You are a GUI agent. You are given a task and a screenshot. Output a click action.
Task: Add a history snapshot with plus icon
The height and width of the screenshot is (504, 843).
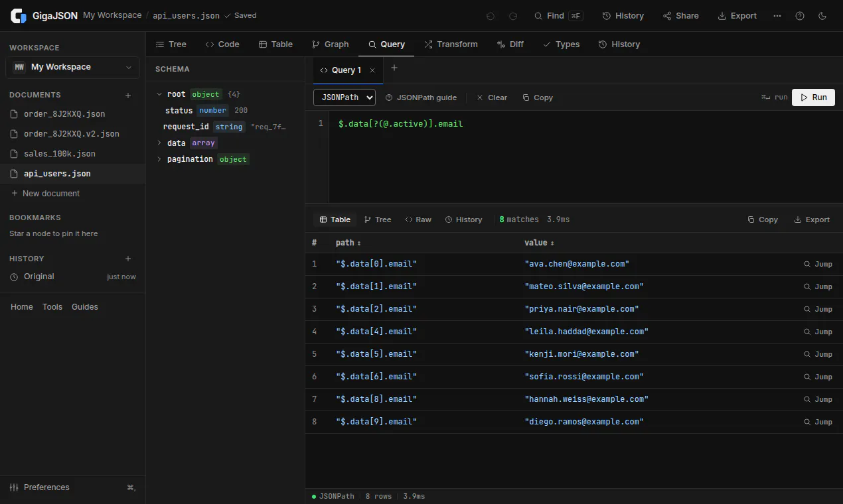coord(128,259)
